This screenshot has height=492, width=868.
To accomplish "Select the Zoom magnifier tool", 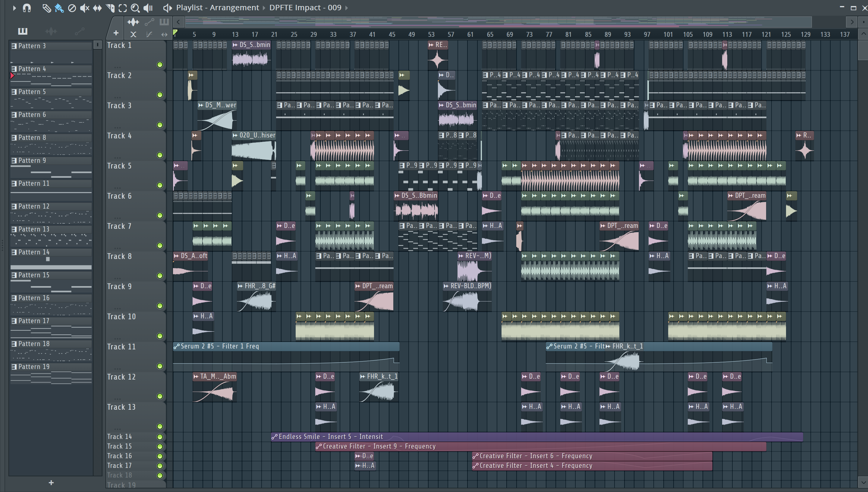I will tap(135, 8).
